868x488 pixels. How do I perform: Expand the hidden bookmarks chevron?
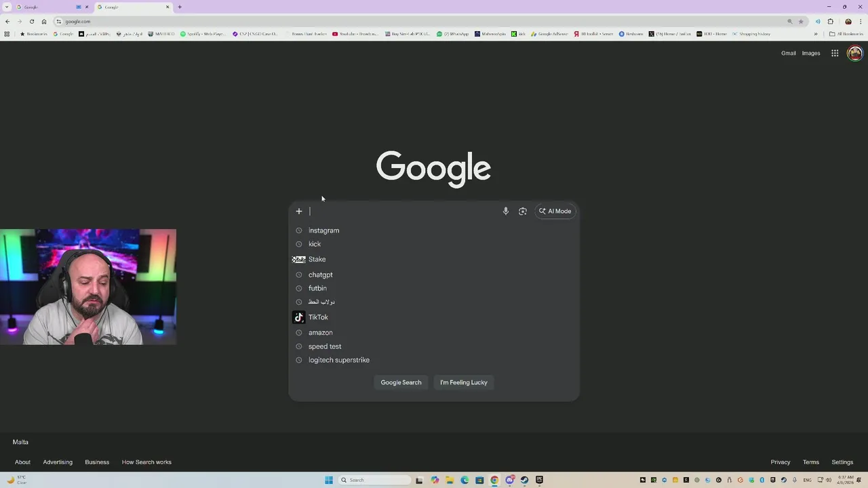816,34
